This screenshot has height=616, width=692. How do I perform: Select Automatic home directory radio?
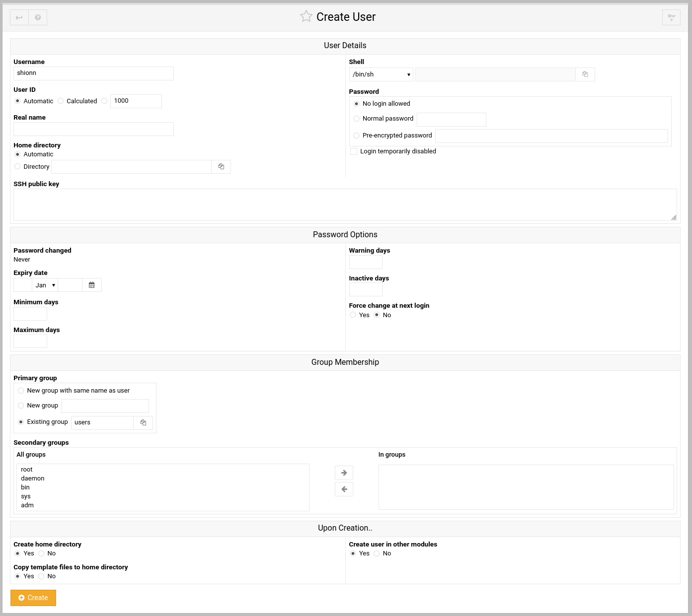click(18, 154)
